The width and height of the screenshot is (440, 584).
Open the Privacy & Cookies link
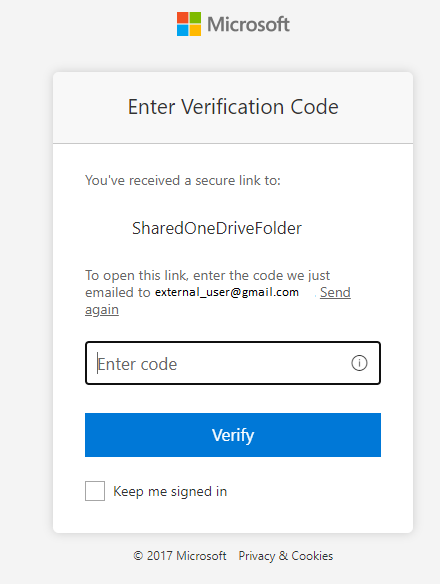point(286,556)
